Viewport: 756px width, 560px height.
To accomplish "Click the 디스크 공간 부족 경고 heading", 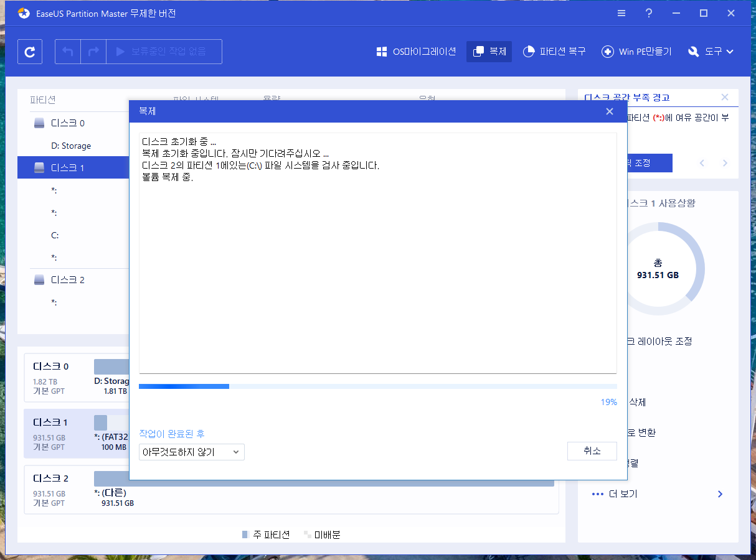I will [627, 98].
